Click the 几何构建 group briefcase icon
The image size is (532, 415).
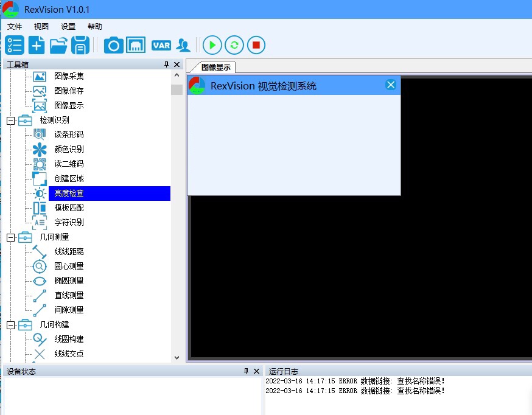tap(25, 325)
